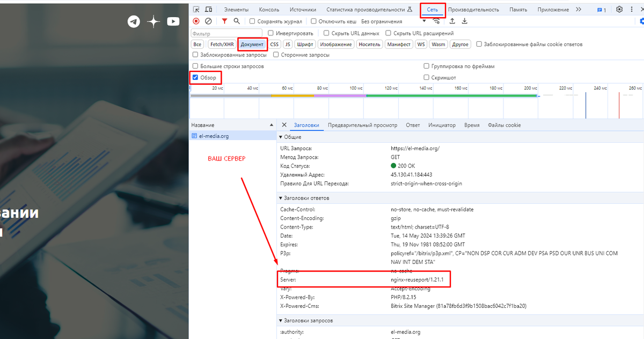Check Заблокированные запросы
The image size is (644, 339).
click(x=195, y=55)
